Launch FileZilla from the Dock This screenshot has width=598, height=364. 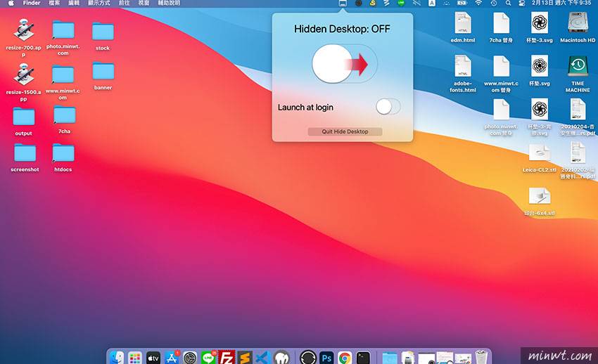click(227, 358)
